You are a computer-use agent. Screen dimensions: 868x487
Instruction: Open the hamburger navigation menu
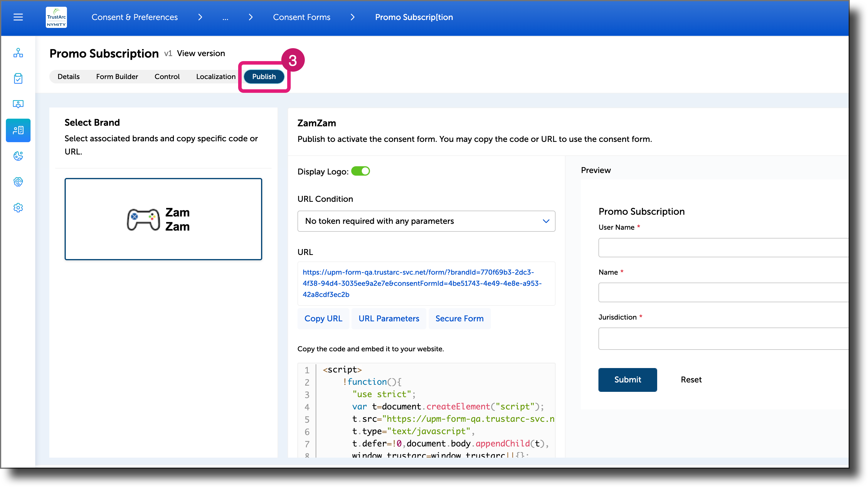tap(18, 17)
